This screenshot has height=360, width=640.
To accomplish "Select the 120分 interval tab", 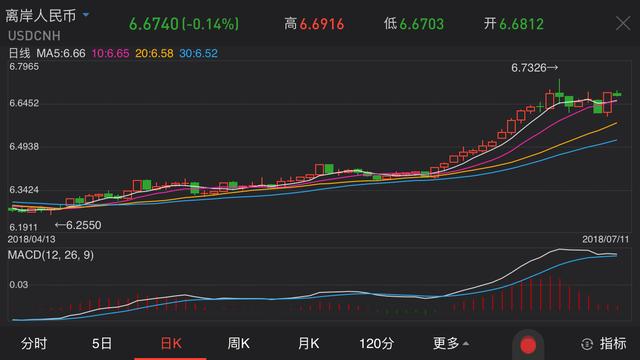I will point(376,343).
